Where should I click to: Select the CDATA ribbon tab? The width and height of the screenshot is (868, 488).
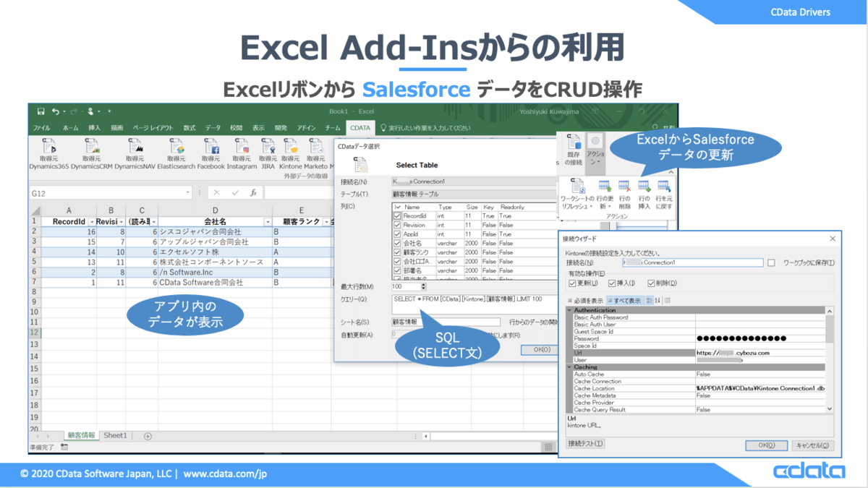point(359,128)
